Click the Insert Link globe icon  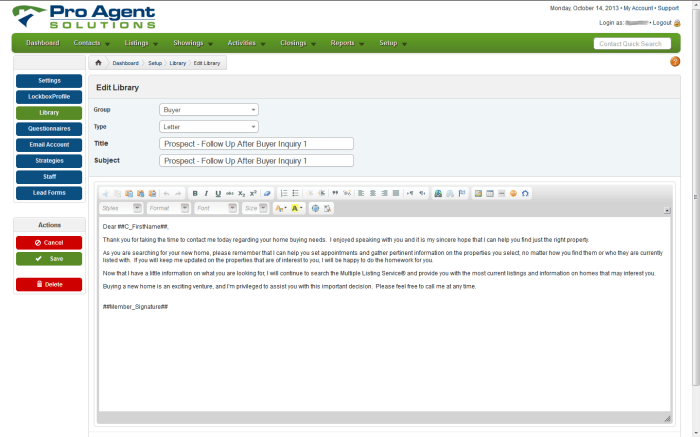point(438,193)
